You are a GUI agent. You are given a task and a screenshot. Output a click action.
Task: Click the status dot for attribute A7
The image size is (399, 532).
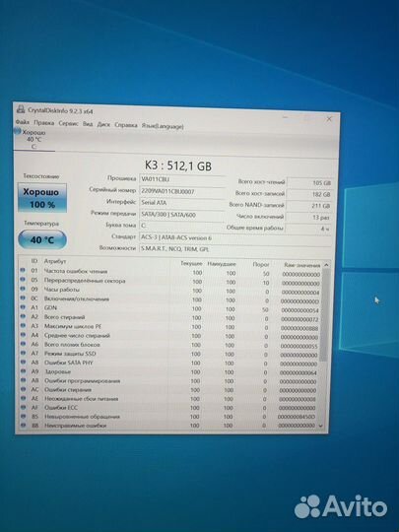click(x=23, y=353)
